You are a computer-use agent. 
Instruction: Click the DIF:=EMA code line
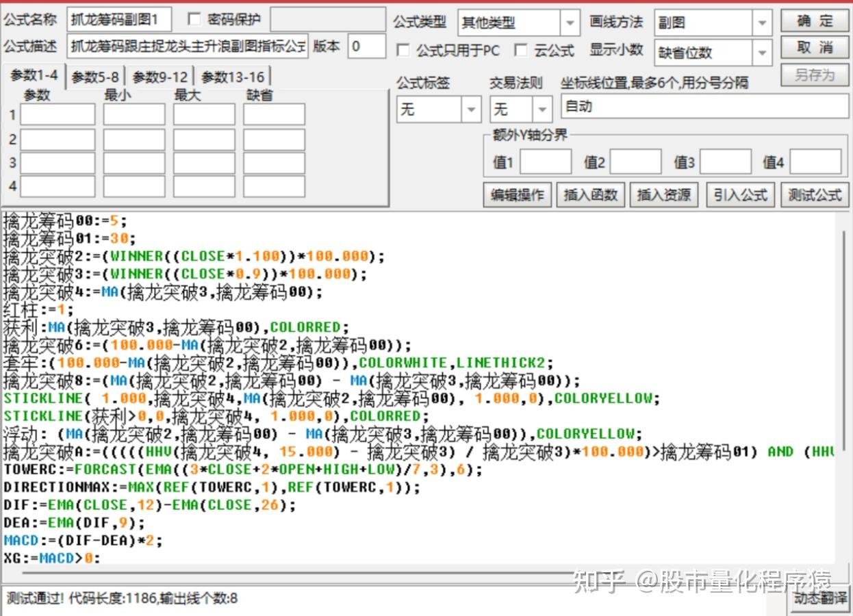(x=150, y=505)
